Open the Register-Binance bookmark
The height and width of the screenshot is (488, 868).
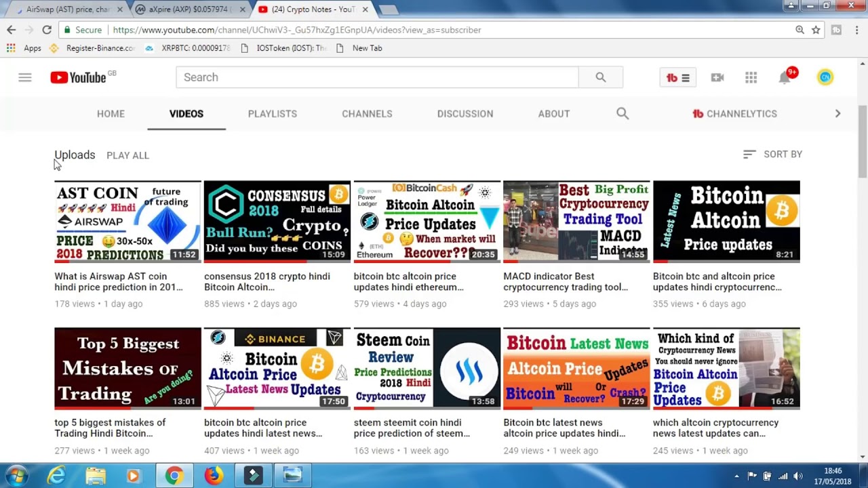coord(92,48)
